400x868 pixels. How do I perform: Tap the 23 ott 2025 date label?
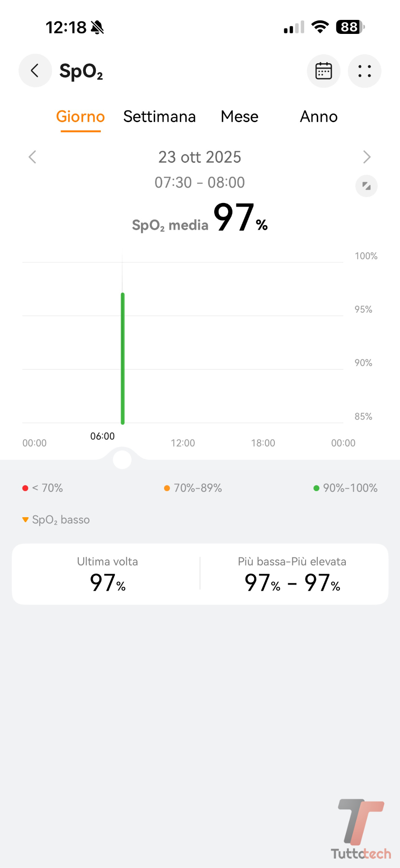(x=200, y=157)
